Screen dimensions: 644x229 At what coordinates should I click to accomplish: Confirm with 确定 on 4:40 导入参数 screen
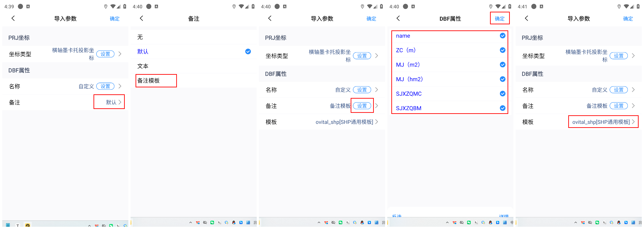[x=371, y=18]
